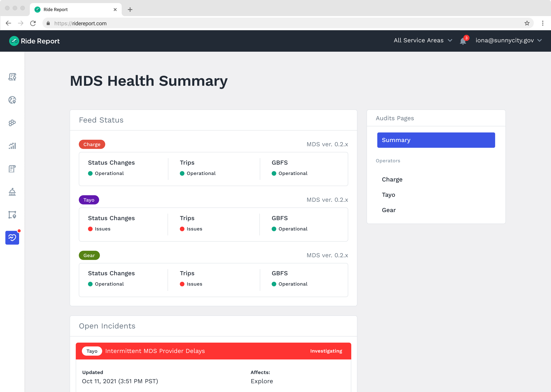The image size is (551, 392).
Task: Click Gear Trips Issues status
Action: click(x=191, y=284)
